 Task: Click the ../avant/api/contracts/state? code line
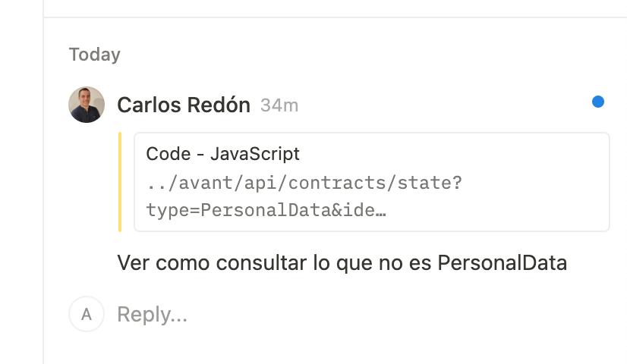pos(304,183)
